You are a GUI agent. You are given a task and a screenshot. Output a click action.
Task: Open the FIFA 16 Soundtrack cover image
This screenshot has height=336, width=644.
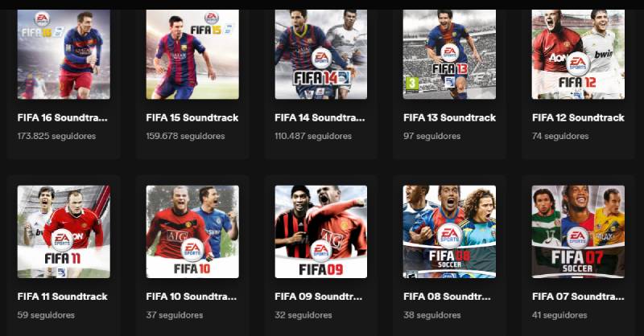64,54
